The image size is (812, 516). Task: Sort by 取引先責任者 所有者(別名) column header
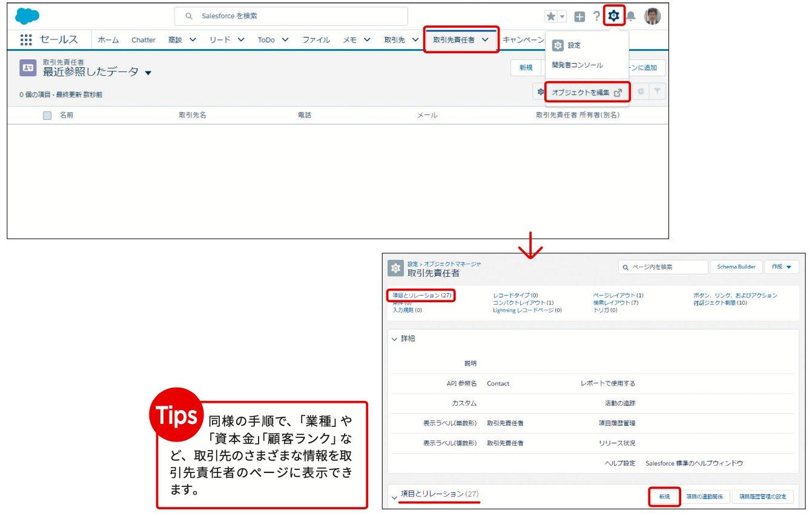[x=578, y=115]
